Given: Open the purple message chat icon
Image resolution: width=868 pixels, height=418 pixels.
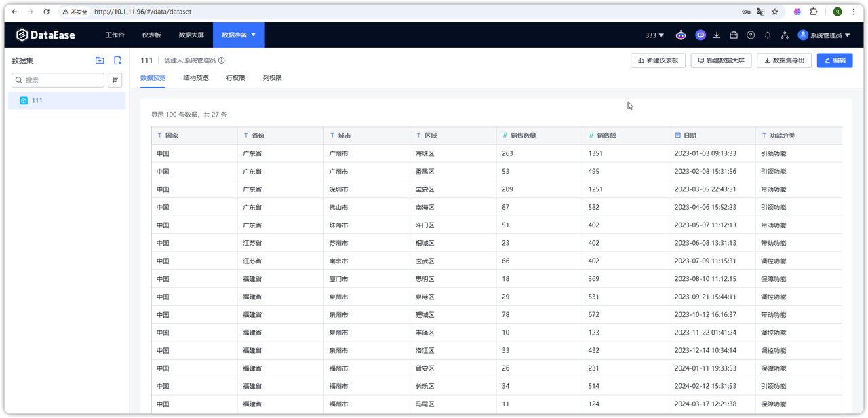Looking at the screenshot, I should point(700,35).
